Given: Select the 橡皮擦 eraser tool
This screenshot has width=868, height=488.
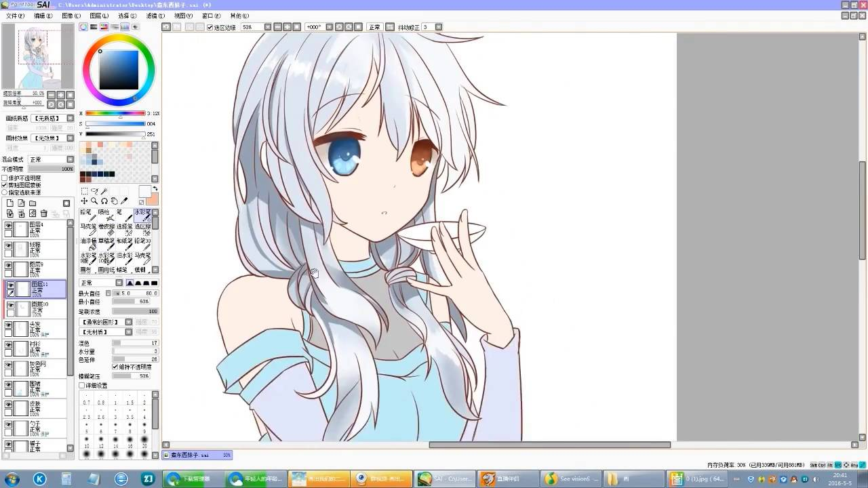Looking at the screenshot, I should point(106,230).
